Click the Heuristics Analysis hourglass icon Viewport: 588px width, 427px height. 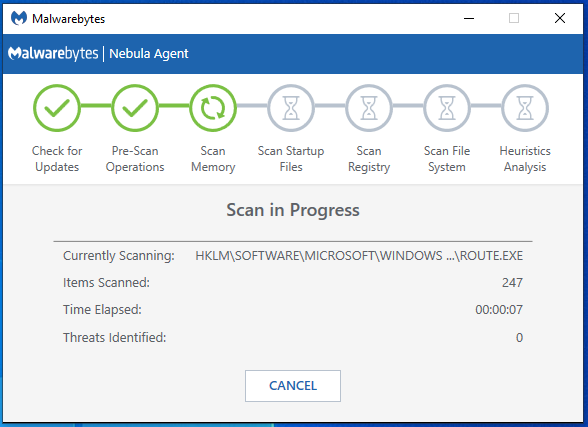click(525, 108)
